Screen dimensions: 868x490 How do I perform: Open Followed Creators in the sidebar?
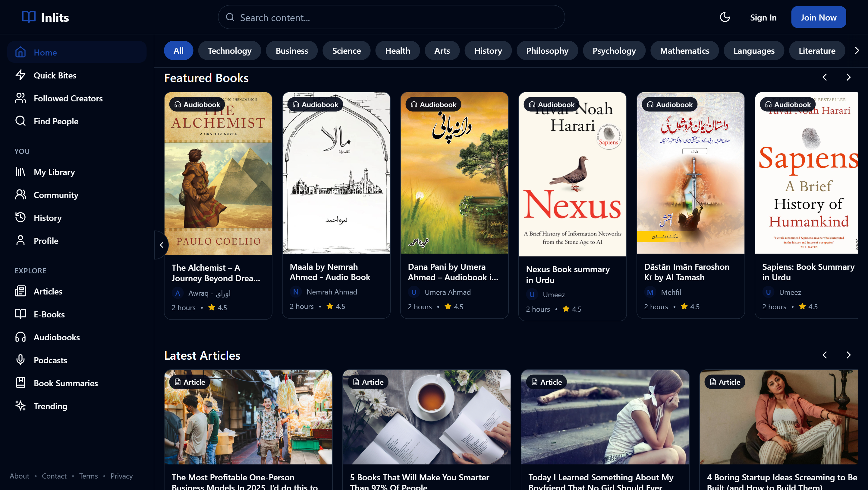point(68,98)
